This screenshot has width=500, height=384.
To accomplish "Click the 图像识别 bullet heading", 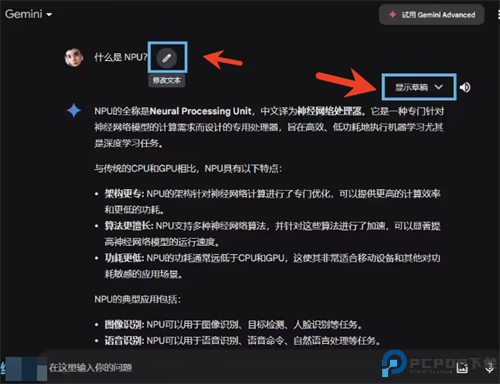I will (x=124, y=324).
